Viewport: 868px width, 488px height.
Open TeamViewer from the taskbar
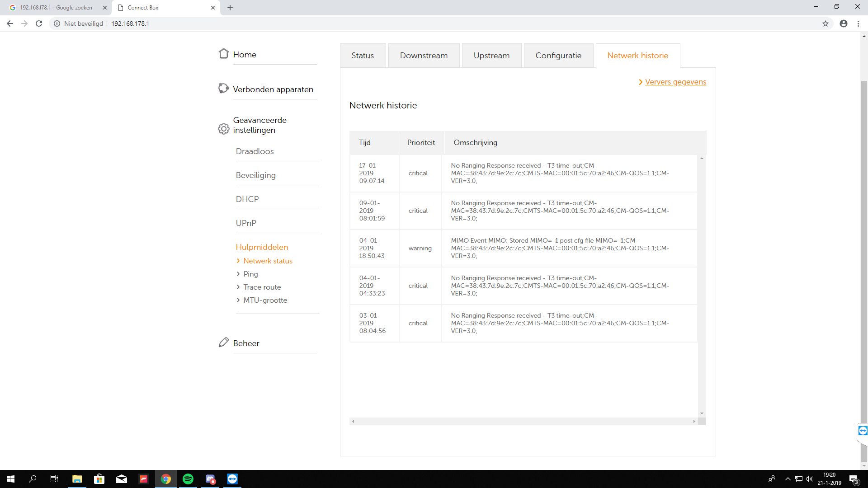coord(232,479)
